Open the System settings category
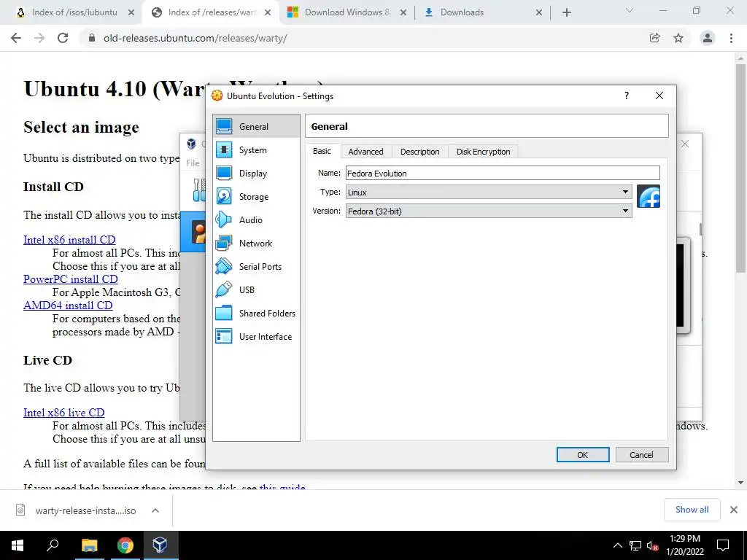747x560 pixels. coord(256,150)
